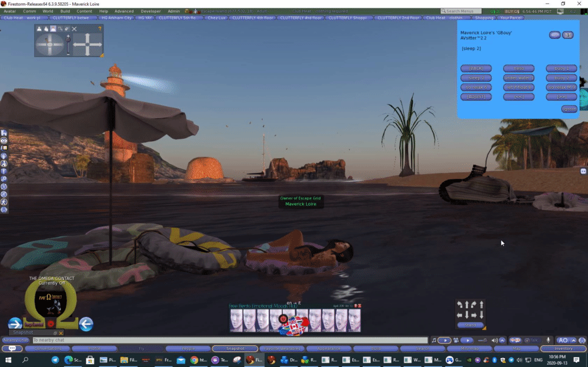Click the first face in Emotional Moods HUD
Screen dimensions: 588x367
coord(236,321)
